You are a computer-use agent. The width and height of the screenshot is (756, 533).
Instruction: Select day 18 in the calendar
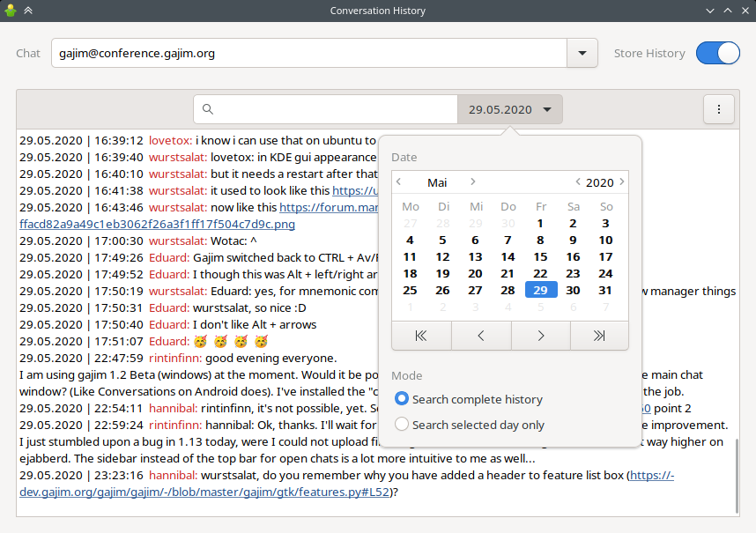[x=410, y=274]
